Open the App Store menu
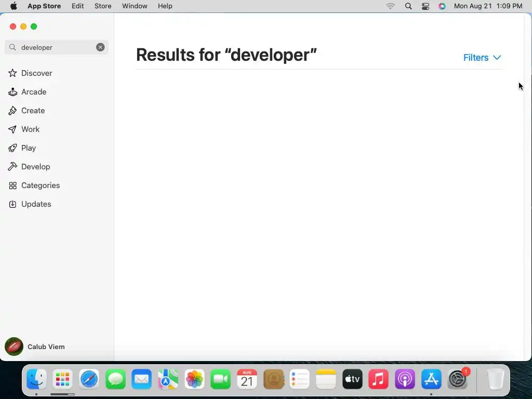This screenshot has height=399, width=532. pos(44,6)
